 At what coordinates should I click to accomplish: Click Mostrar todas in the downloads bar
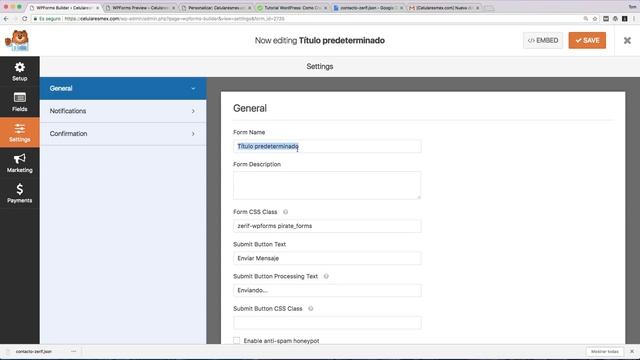click(x=605, y=351)
